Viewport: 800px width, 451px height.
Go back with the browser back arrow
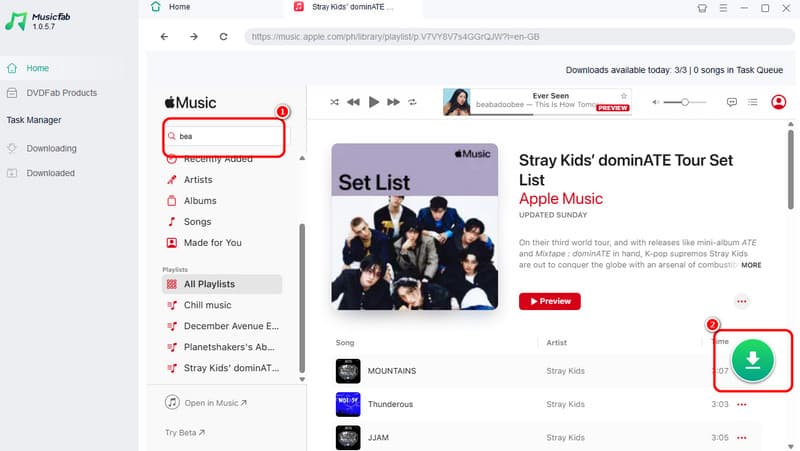pyautogui.click(x=164, y=37)
